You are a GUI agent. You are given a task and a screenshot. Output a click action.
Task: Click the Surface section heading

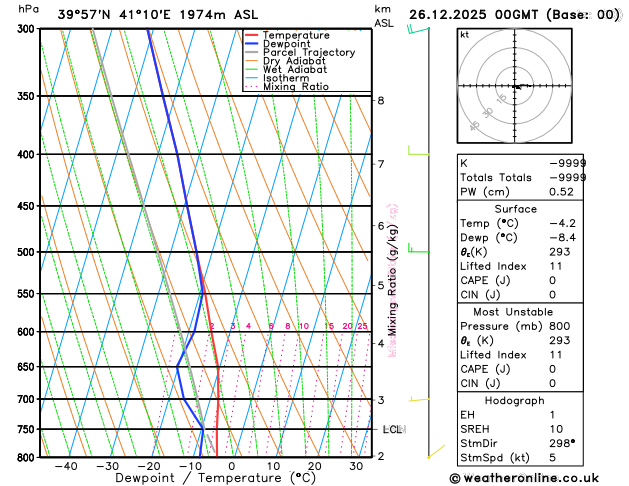click(515, 209)
